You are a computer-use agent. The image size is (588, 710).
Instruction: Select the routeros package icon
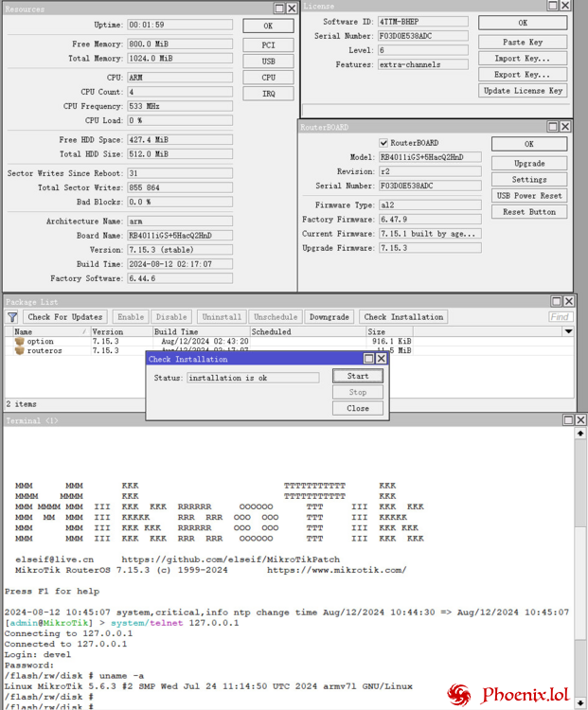(19, 350)
